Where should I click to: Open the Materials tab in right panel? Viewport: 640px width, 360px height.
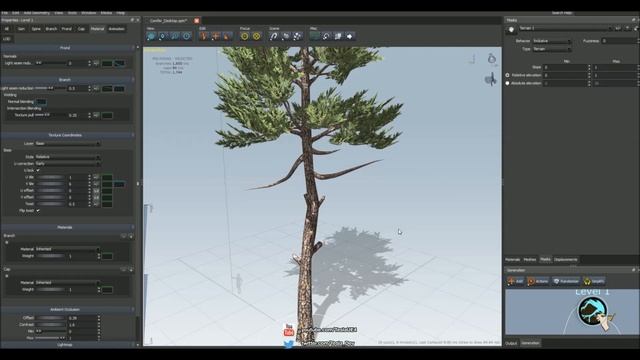tap(513, 260)
